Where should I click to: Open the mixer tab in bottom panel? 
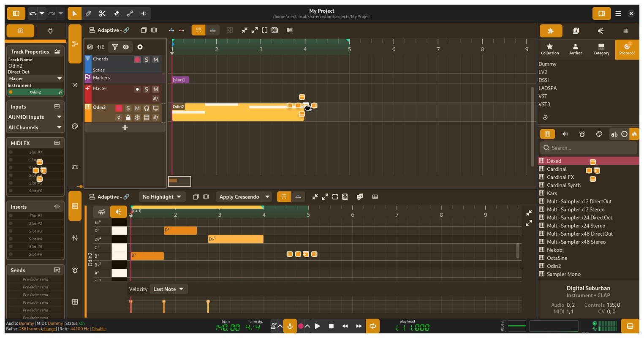[75, 238]
